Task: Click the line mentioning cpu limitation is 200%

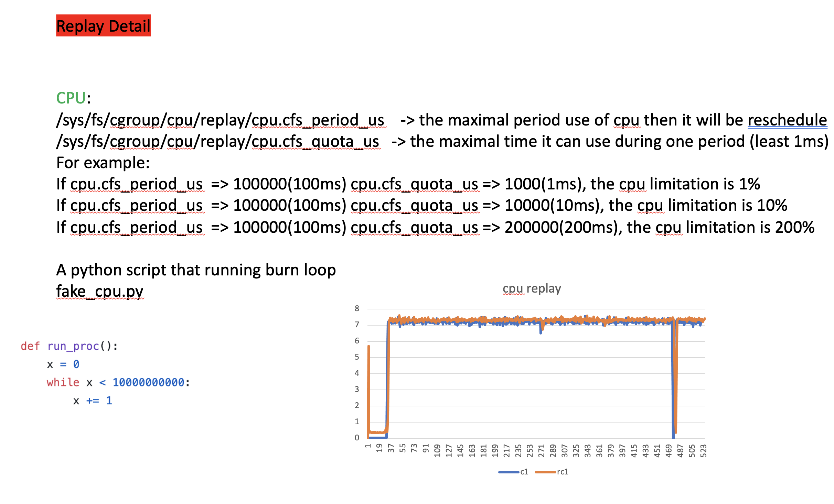Action: point(435,228)
